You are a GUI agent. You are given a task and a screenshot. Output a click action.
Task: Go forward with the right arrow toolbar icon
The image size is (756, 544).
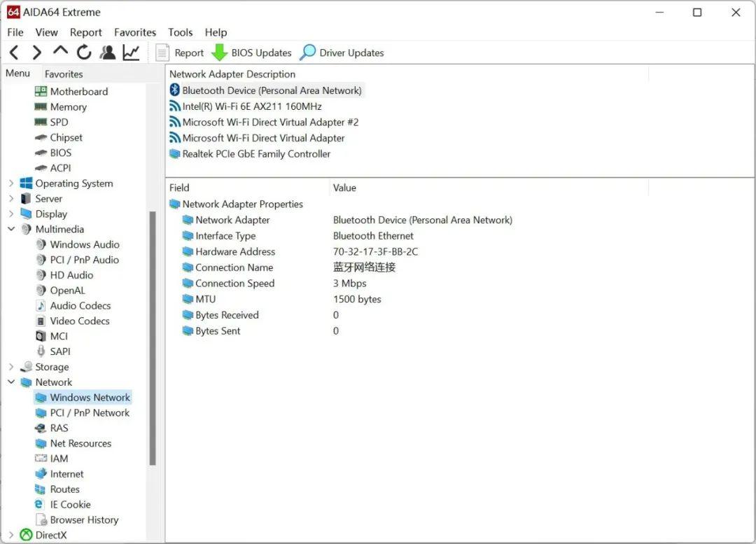click(36, 53)
